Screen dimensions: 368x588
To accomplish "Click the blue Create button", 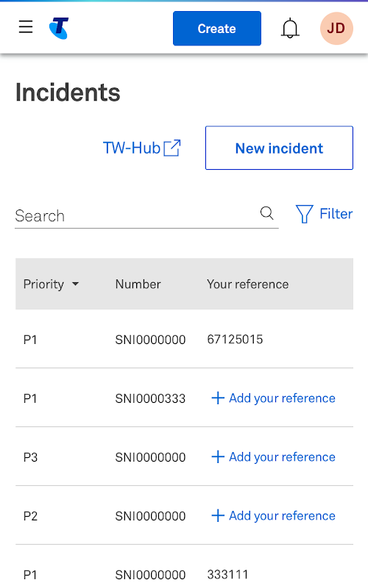I will coord(217,29).
